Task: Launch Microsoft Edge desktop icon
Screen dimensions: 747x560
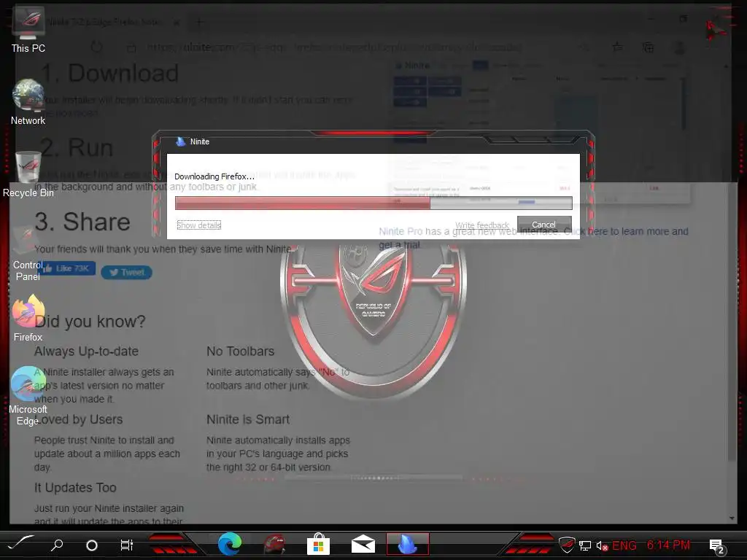Action: click(x=28, y=395)
